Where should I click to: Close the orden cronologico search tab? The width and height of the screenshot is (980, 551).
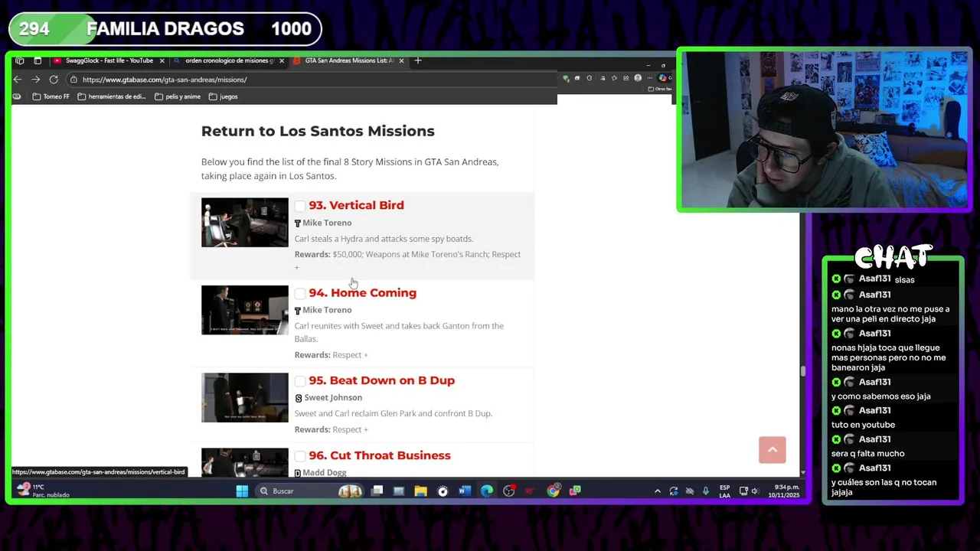point(282,60)
